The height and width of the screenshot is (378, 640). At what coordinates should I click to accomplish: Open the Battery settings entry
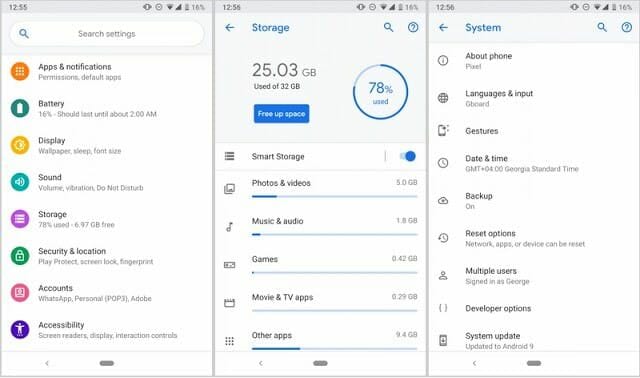coord(107,108)
